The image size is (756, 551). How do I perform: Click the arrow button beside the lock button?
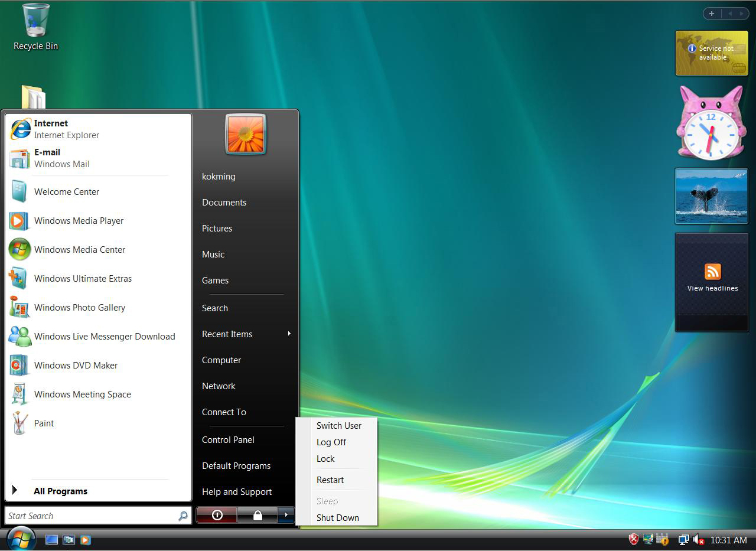point(286,515)
